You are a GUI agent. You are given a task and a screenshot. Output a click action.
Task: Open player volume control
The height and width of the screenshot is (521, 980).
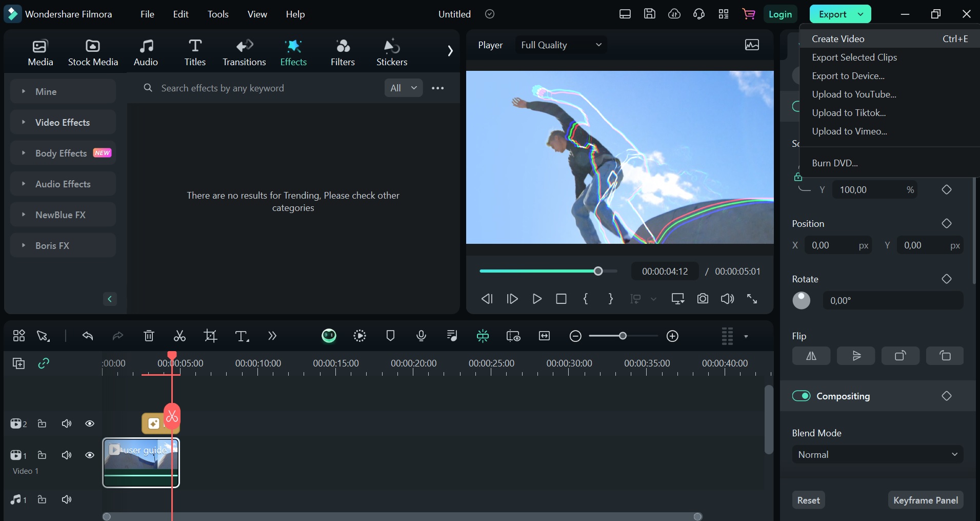[727, 299]
